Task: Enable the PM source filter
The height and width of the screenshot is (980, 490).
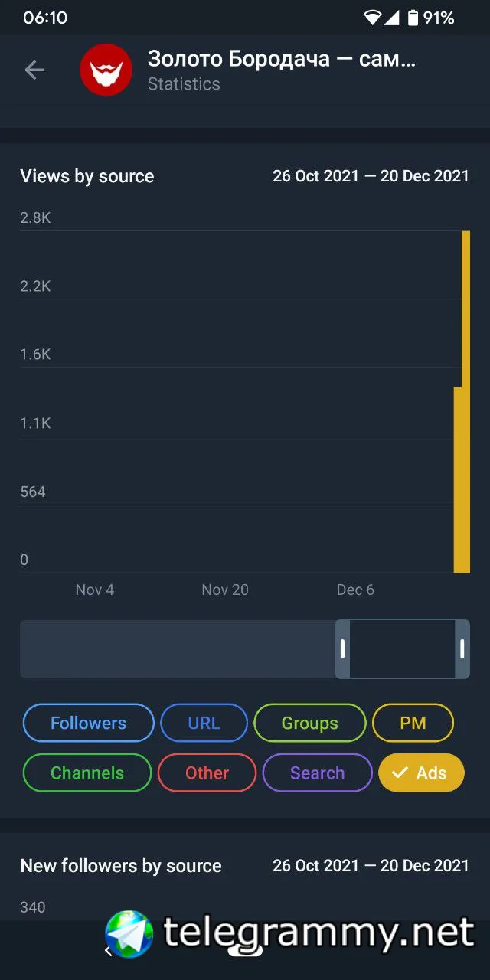Action: pos(413,724)
